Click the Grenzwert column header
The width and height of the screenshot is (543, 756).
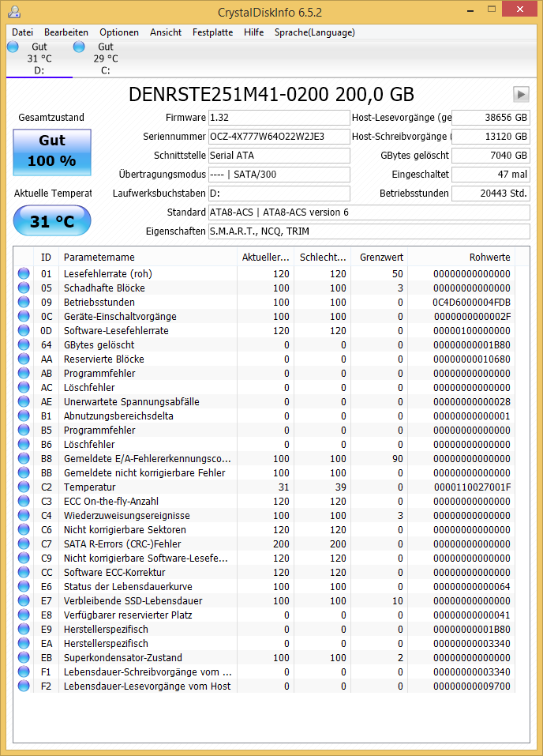[380, 257]
